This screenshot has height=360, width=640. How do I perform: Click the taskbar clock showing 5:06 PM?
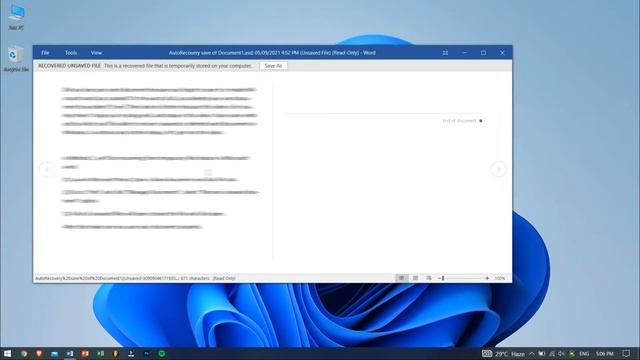point(604,354)
